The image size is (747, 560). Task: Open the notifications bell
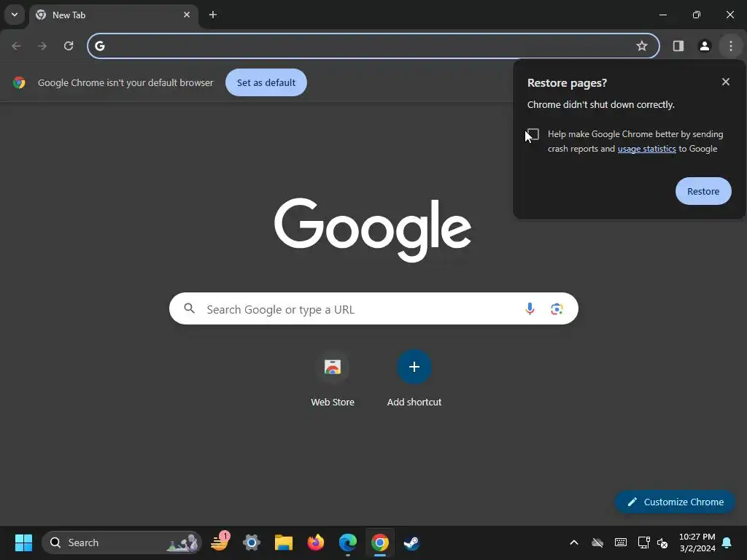point(727,542)
